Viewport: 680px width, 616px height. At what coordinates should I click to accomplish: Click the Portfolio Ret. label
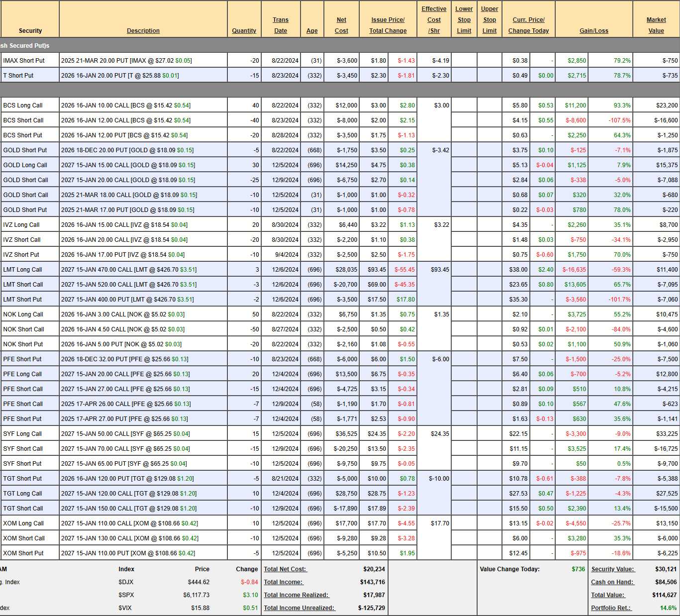point(610,608)
